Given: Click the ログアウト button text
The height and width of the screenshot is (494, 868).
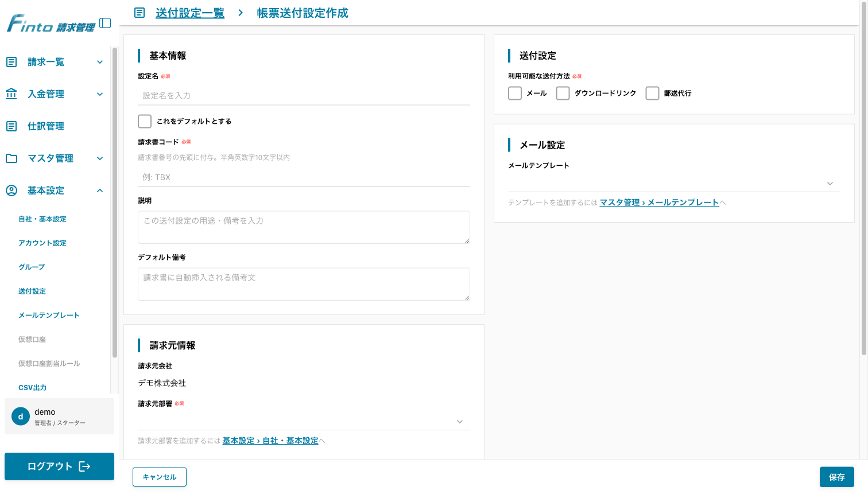Looking at the screenshot, I should point(50,466).
